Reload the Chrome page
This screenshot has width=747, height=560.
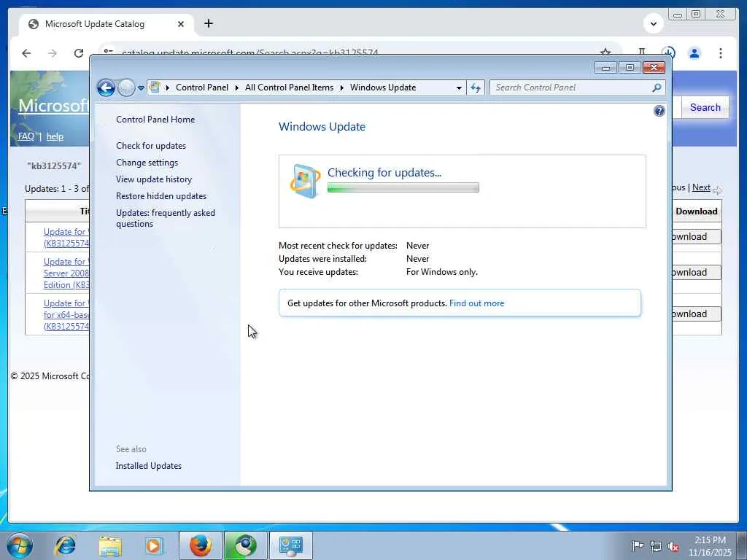tap(79, 53)
